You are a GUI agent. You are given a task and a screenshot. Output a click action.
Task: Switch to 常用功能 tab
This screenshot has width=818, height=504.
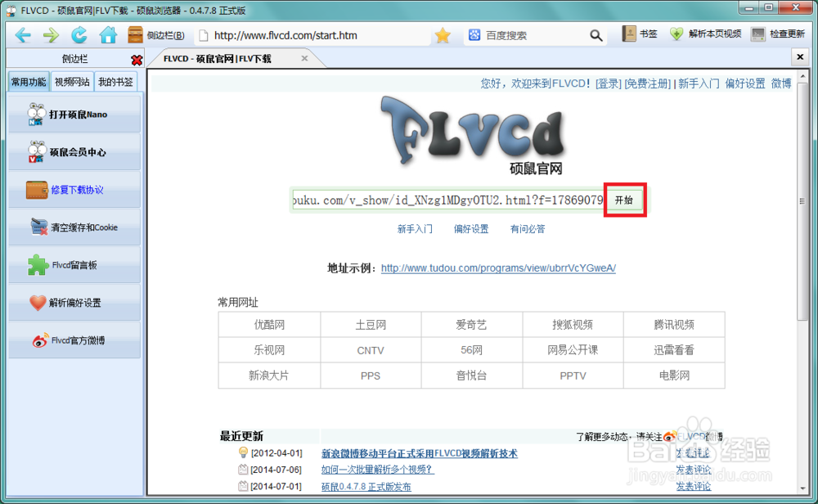pos(29,82)
